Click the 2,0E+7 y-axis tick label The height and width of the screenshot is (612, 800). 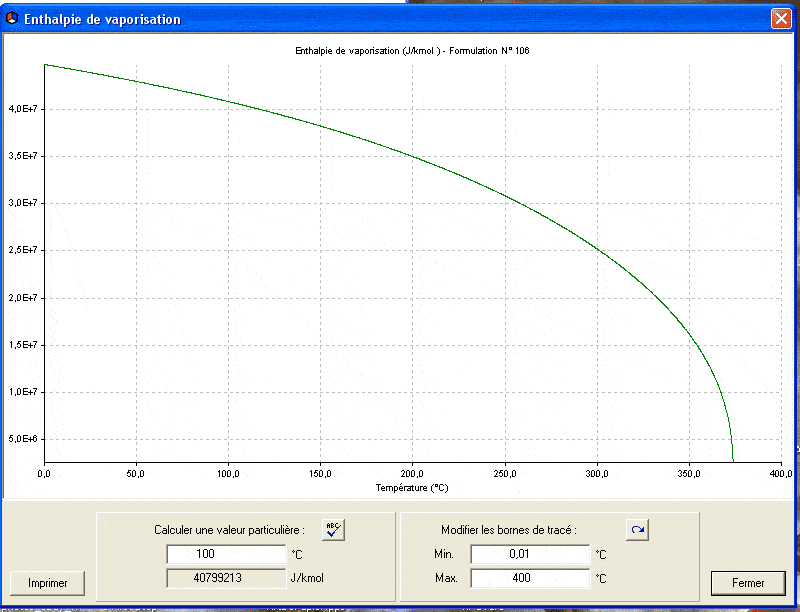pos(23,297)
